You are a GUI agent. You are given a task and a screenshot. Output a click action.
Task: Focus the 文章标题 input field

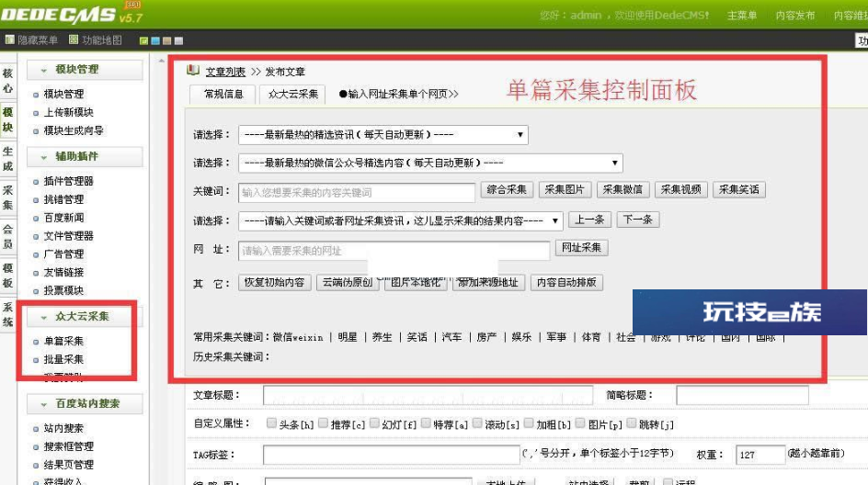428,395
